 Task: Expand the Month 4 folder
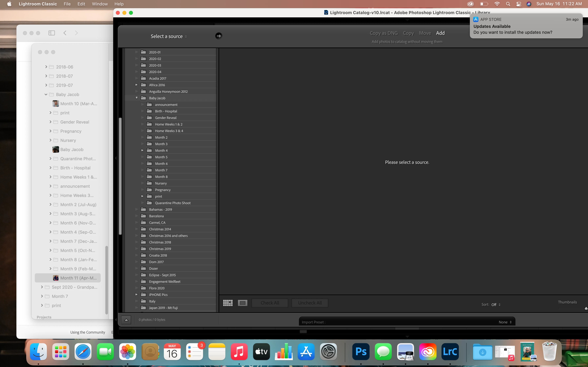pyautogui.click(x=143, y=151)
